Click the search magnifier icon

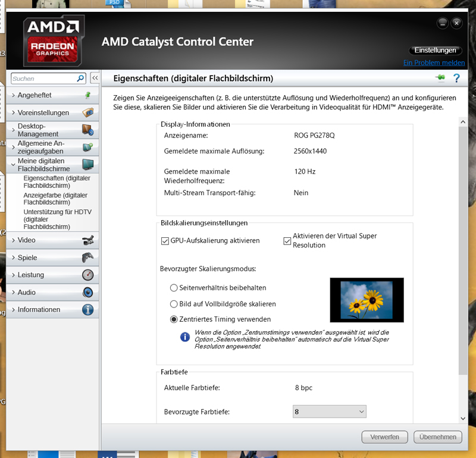pyautogui.click(x=80, y=79)
